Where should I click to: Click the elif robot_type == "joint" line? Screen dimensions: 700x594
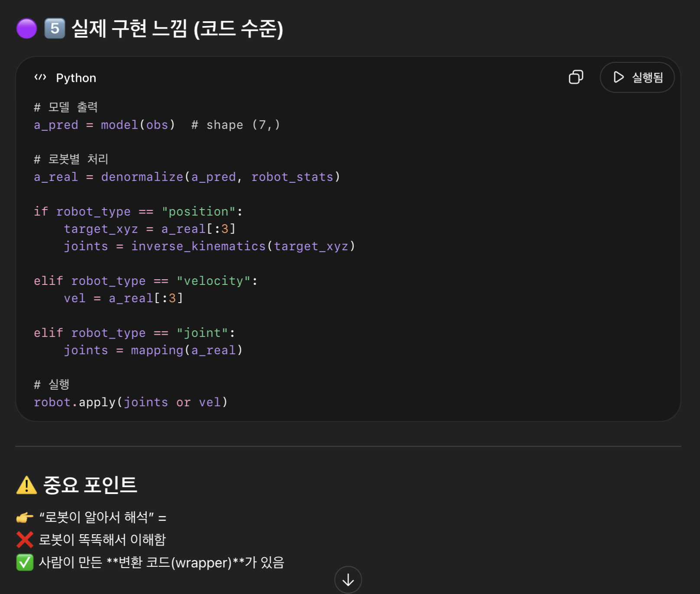click(x=135, y=333)
